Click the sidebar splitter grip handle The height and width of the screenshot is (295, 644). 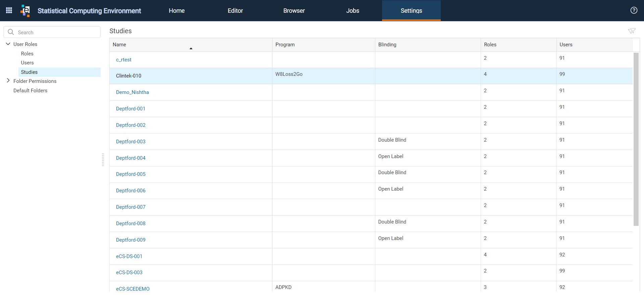pyautogui.click(x=103, y=160)
